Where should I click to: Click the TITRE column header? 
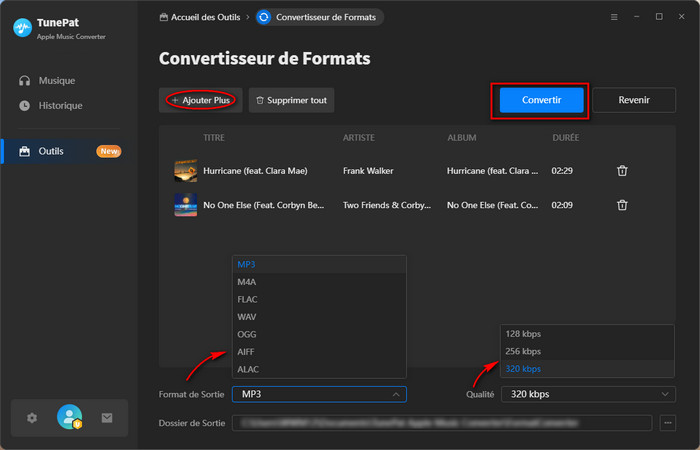click(x=214, y=138)
